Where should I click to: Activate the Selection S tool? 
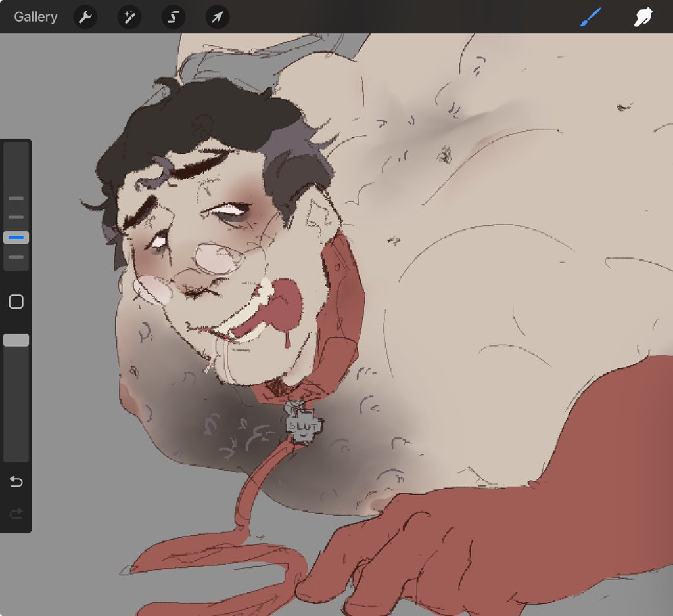174,17
